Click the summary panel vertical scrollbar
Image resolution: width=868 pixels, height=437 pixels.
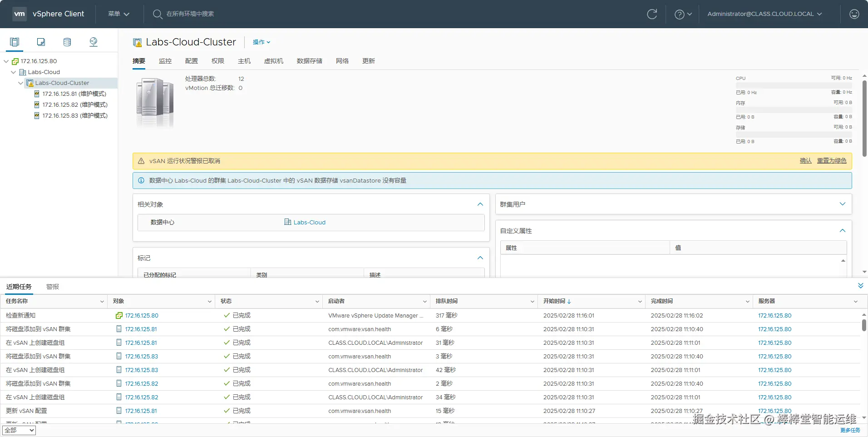click(x=865, y=118)
